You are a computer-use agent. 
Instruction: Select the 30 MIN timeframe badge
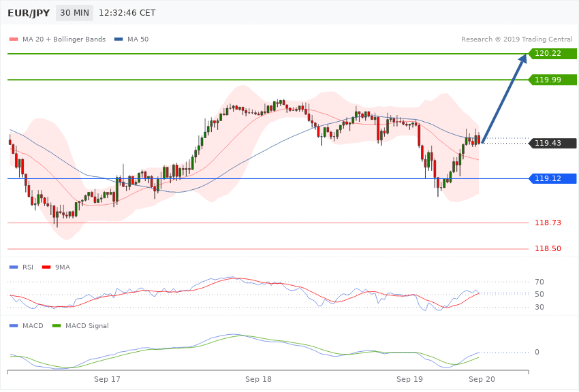(75, 13)
